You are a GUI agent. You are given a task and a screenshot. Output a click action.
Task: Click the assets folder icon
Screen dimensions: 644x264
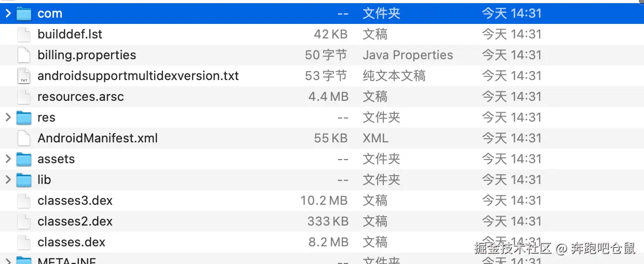coord(24,159)
